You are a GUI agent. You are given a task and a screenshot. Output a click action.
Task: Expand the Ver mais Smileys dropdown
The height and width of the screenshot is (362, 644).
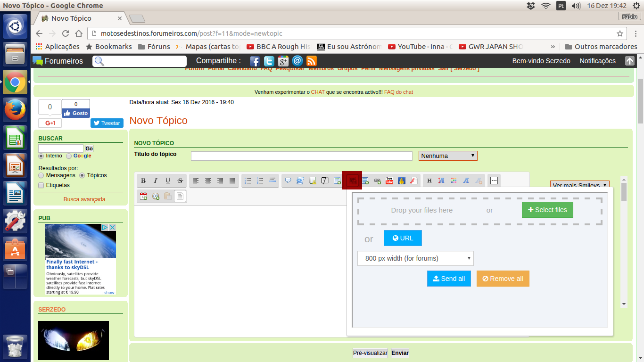pos(580,184)
